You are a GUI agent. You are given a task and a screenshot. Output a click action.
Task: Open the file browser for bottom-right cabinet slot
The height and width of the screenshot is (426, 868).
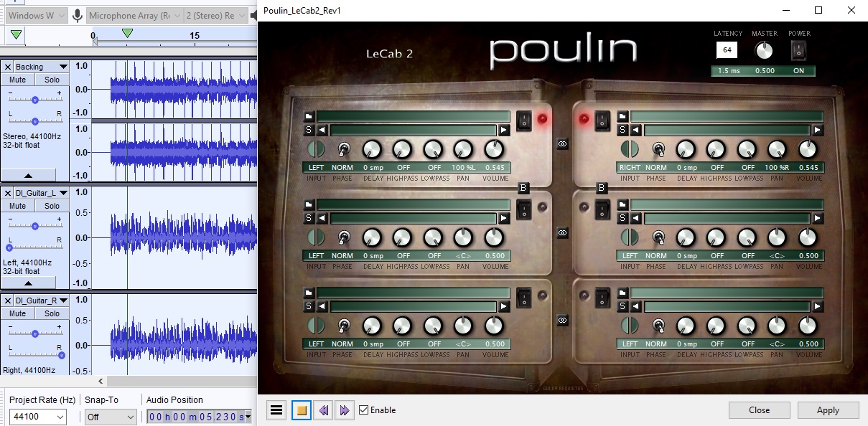(x=622, y=293)
